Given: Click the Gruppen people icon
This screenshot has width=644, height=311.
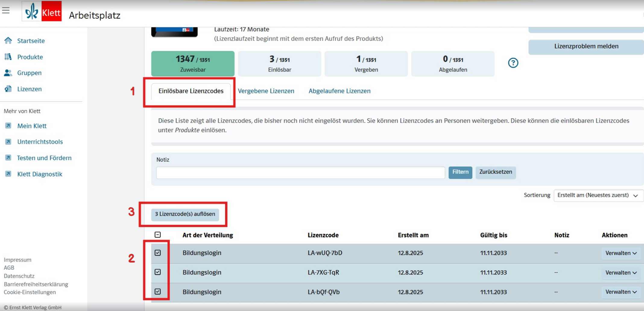Looking at the screenshot, I should click(8, 73).
